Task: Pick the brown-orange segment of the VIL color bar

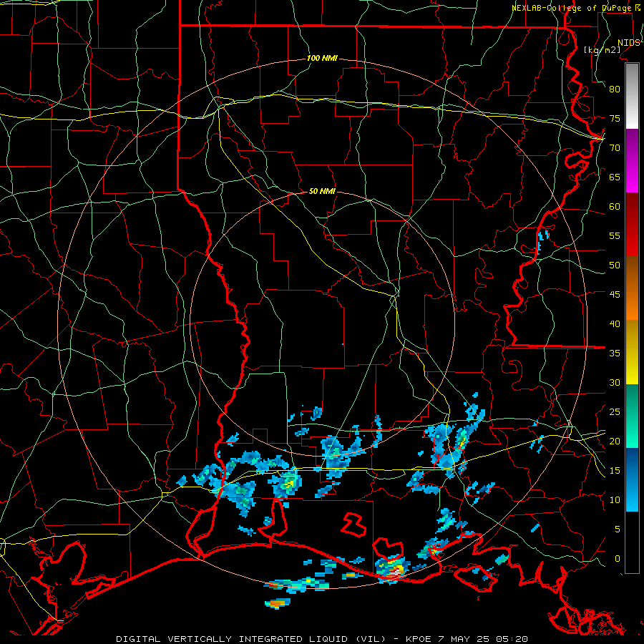Action: coord(632,288)
